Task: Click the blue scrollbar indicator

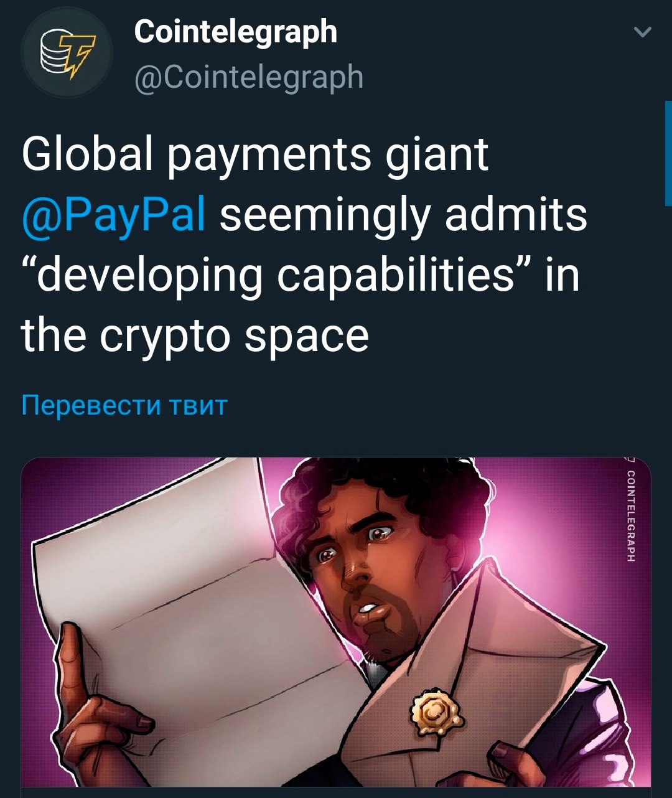Action: 668,153
